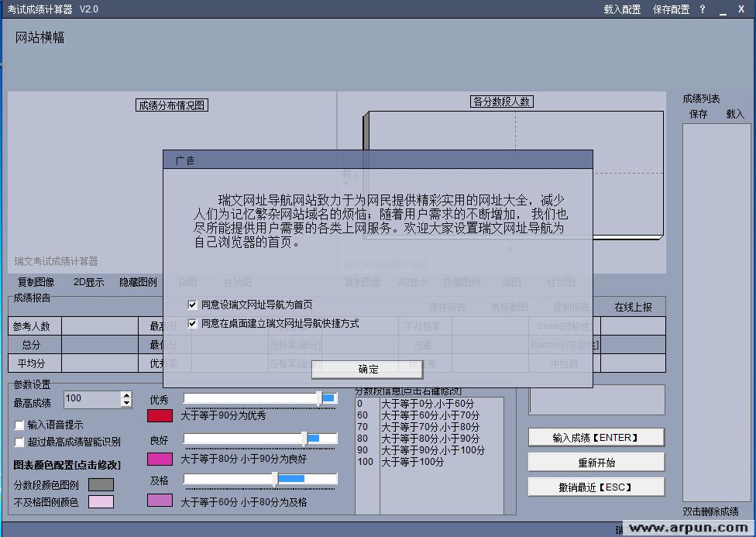Click the down arrow of 最高成绩 spinner
Screen dimensions: 756x537
(126, 404)
